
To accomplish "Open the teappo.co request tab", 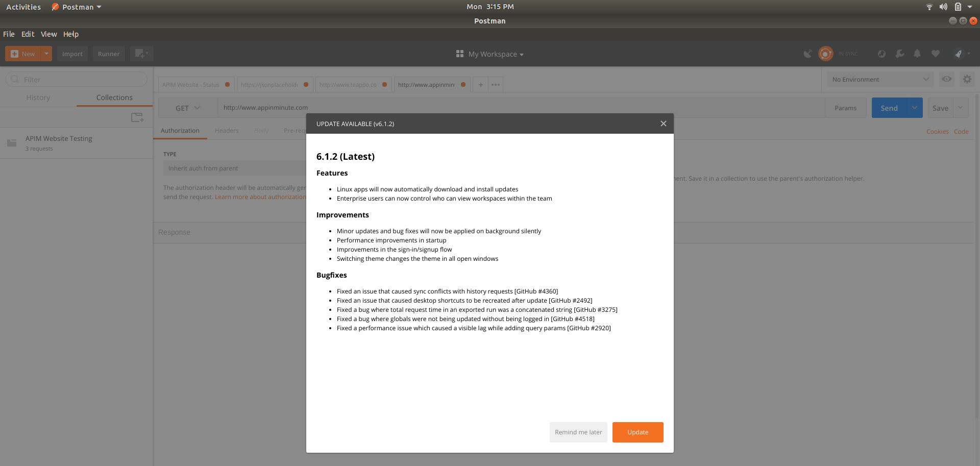I will coord(353,85).
